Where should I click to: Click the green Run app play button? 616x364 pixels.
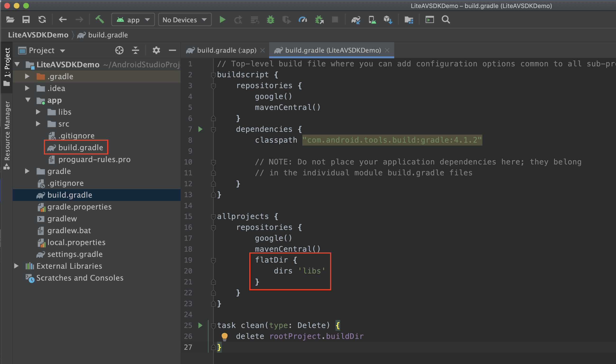(x=222, y=20)
